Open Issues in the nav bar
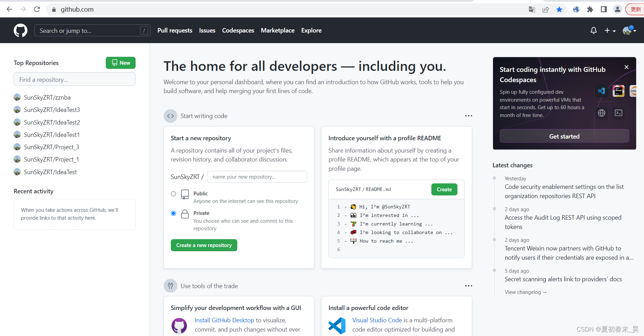Viewport: 644px width, 336px height. 207,30
